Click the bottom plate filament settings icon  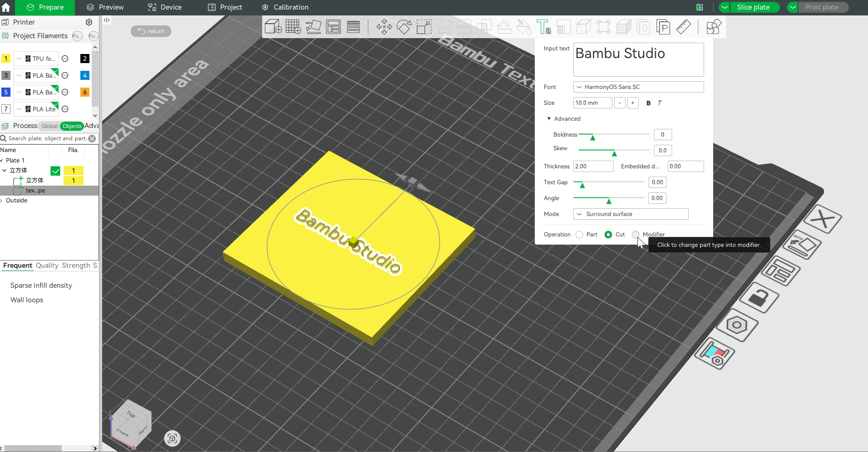(x=715, y=354)
